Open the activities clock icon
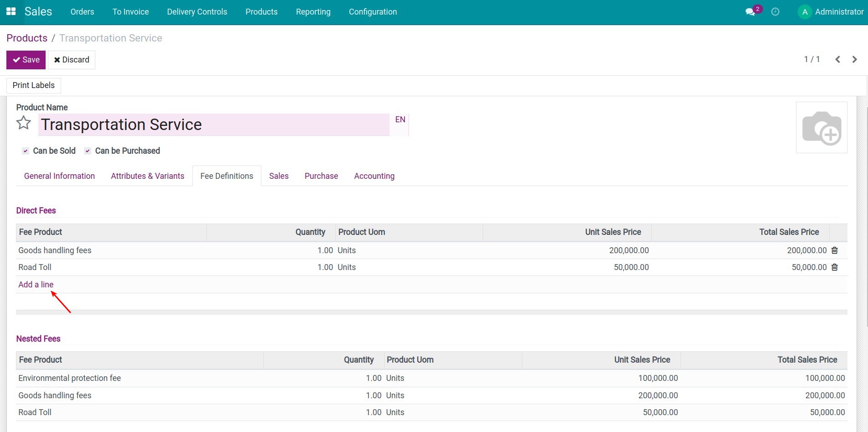The height and width of the screenshot is (432, 868). 775,11
